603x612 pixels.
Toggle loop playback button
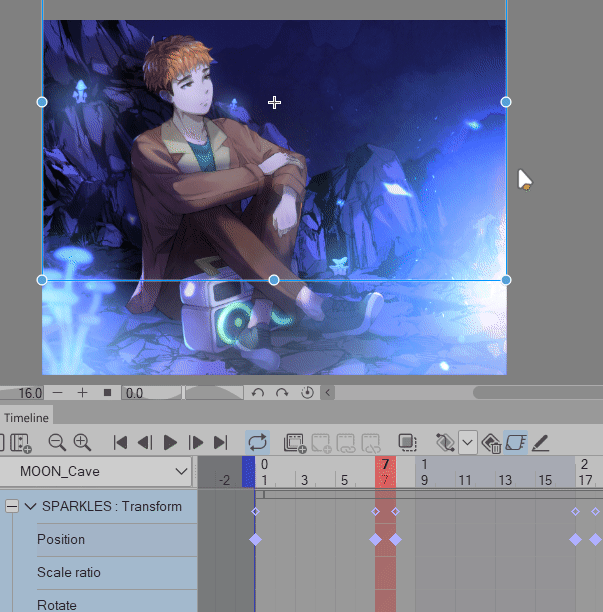pos(257,442)
